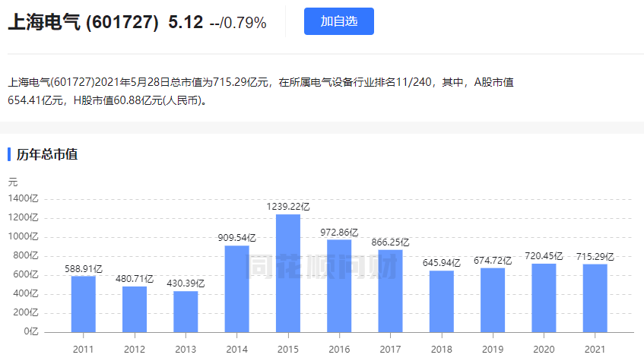Click the 1000亿 y-axis label

[x=23, y=236]
